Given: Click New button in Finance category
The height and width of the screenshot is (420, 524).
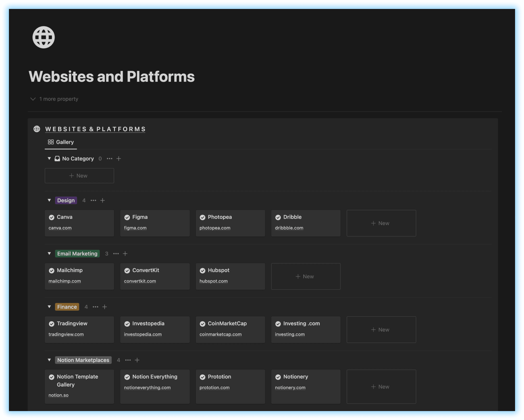Looking at the screenshot, I should click(x=381, y=329).
